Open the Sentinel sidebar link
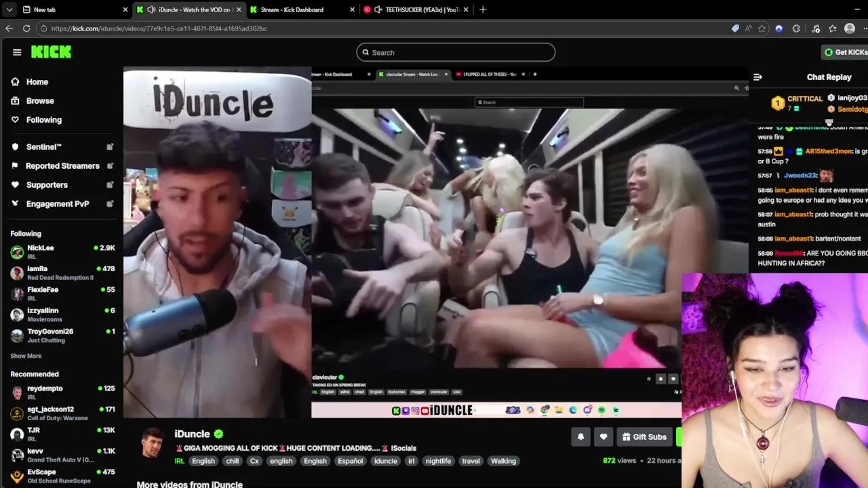Screen dimensions: 868x488 pyautogui.click(x=44, y=146)
